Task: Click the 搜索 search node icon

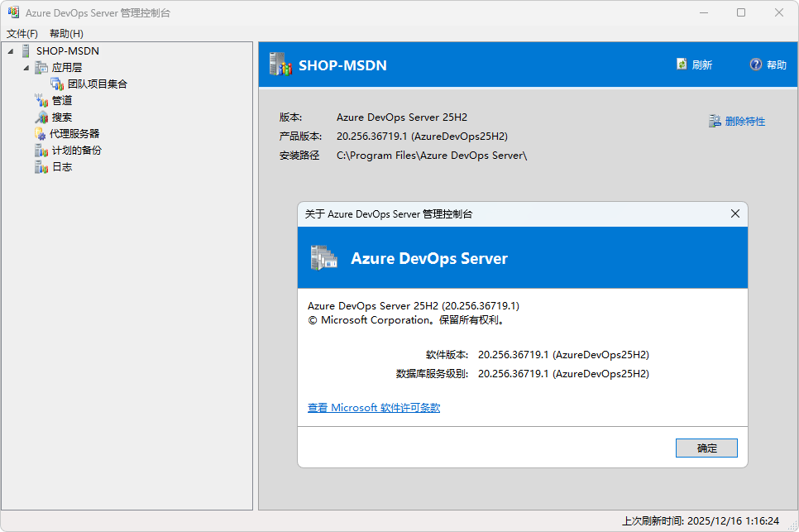Action: coord(41,117)
